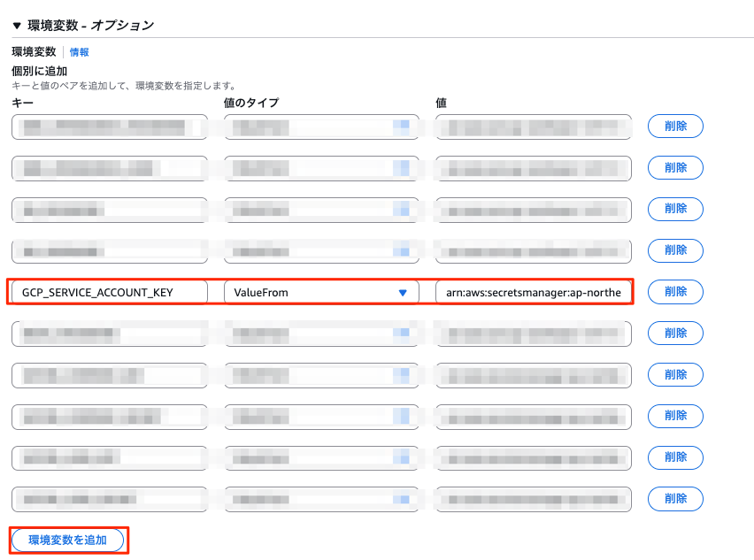Screen dimensions: 754x560
Task: Click the 環境変数を追加 button
Action: pos(68,540)
